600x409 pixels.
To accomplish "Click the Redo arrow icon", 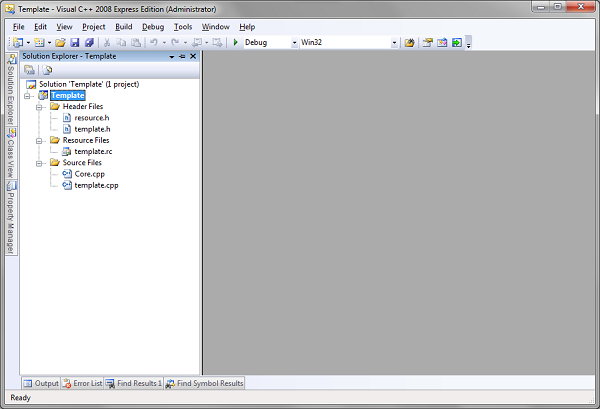I will [x=175, y=42].
